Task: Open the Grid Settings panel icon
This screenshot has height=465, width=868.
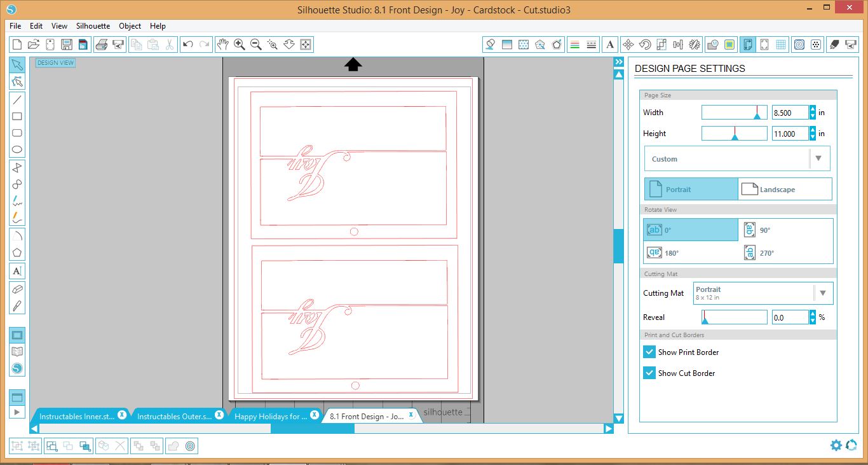Action: (x=781, y=45)
